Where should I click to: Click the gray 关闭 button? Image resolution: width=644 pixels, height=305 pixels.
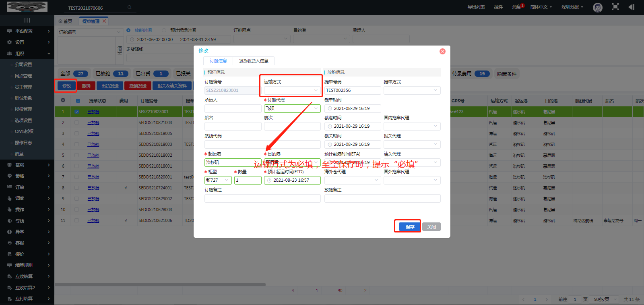pos(431,227)
